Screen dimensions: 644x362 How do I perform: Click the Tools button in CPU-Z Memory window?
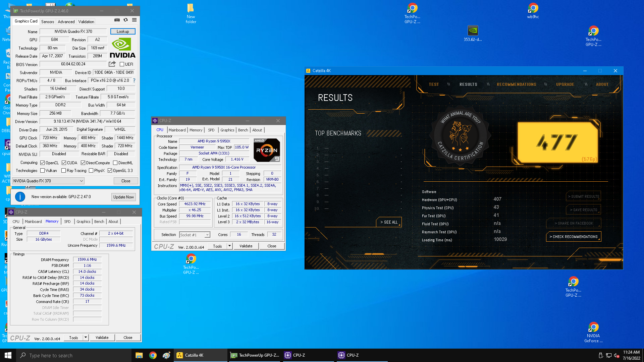tap(73, 338)
